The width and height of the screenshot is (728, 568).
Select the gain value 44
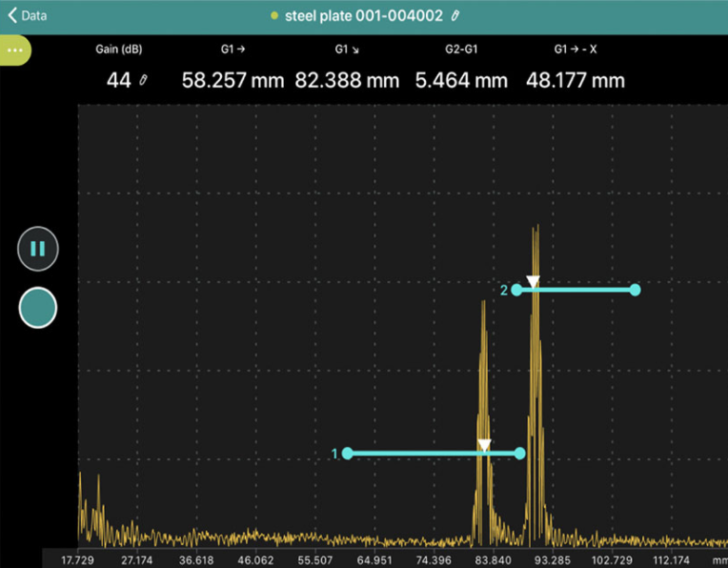coord(118,81)
